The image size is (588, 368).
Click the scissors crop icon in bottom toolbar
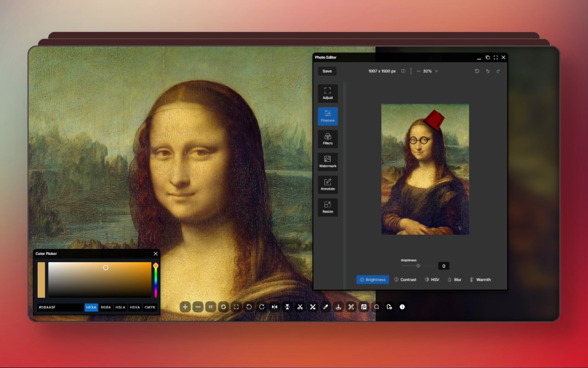tap(300, 307)
